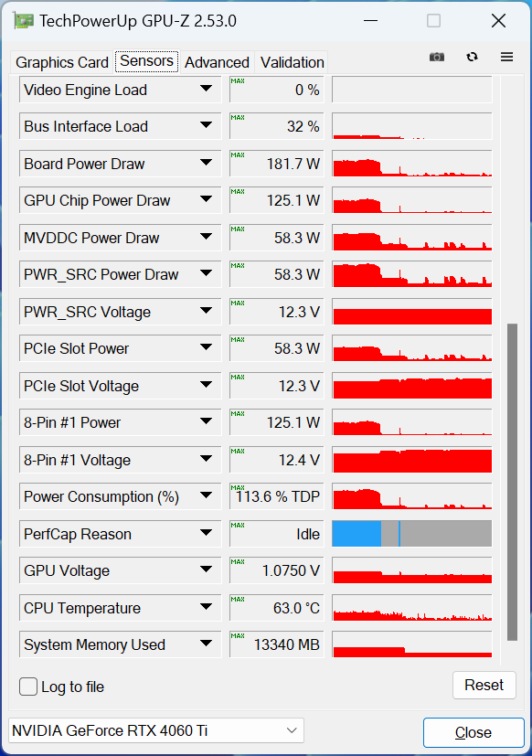Open the PCIe Slot Power dropdown arrow
The width and height of the screenshot is (532, 756).
pos(206,347)
